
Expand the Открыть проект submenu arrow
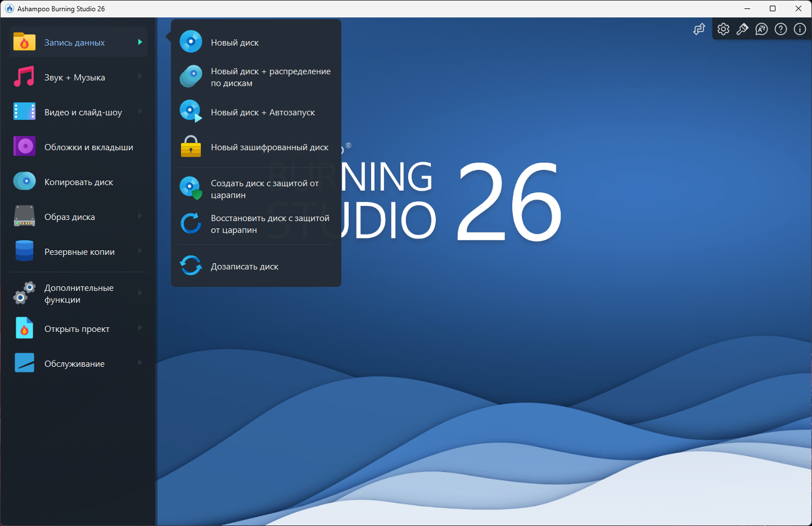(140, 329)
